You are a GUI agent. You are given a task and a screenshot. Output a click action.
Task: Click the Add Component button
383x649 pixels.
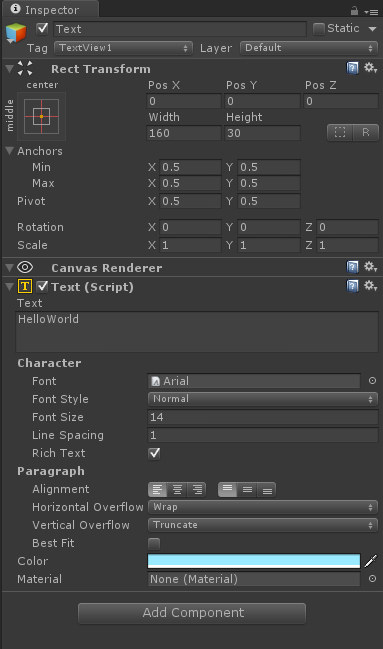coord(192,613)
